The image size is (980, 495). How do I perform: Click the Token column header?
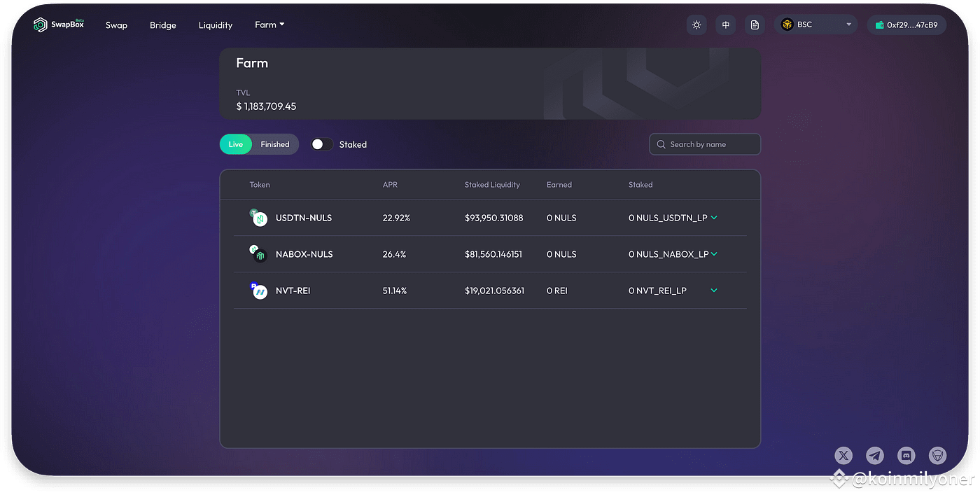[x=260, y=185]
